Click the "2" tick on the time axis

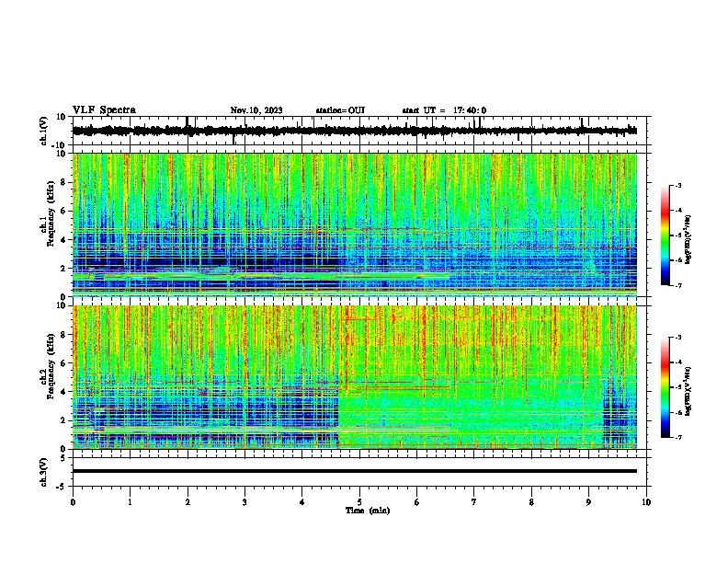click(188, 502)
